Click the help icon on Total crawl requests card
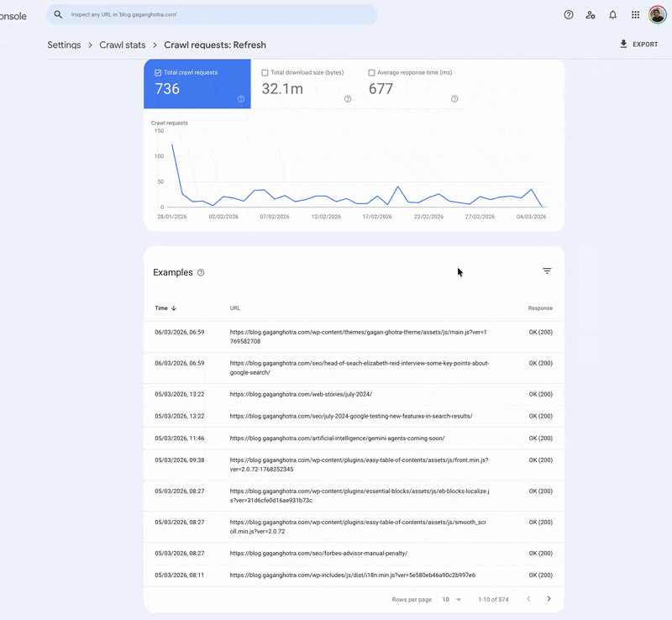 tap(240, 98)
